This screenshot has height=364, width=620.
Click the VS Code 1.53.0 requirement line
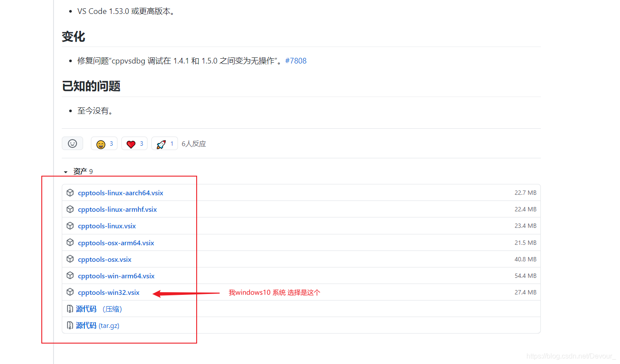(x=127, y=11)
